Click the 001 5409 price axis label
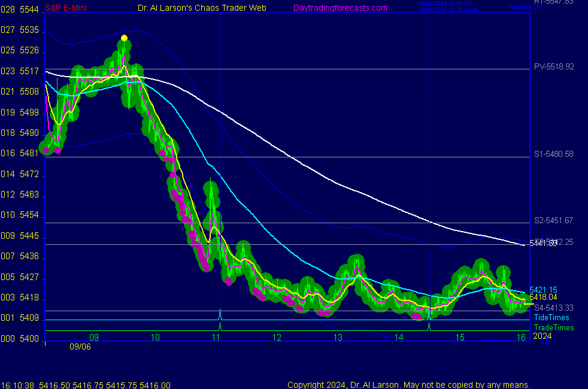This screenshot has width=588, height=389. tap(20, 318)
